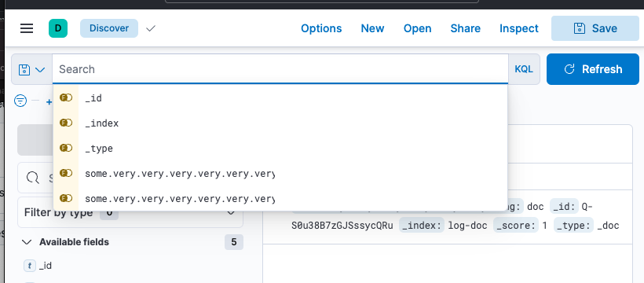Focus the KQL Search input field

coord(280,69)
